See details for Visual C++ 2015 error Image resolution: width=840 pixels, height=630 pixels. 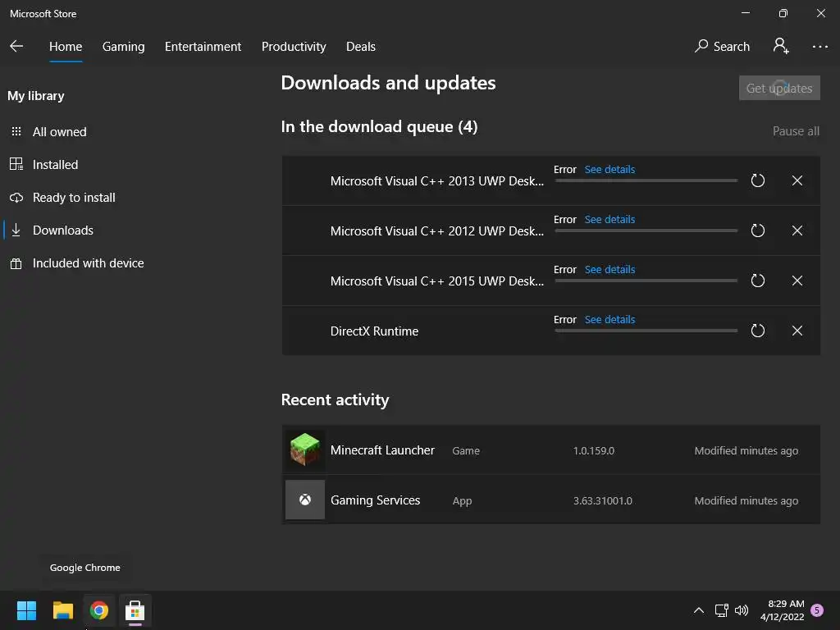[x=609, y=269]
